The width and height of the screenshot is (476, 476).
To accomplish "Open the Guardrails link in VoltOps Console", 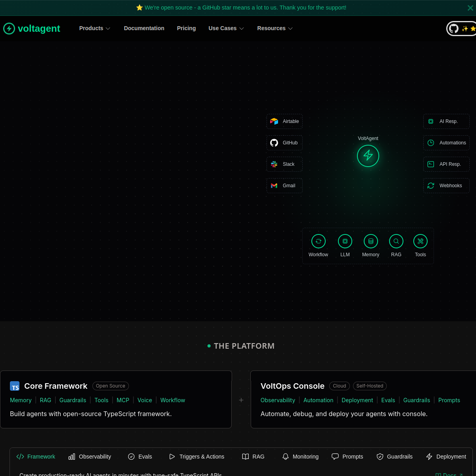I will tap(416, 400).
